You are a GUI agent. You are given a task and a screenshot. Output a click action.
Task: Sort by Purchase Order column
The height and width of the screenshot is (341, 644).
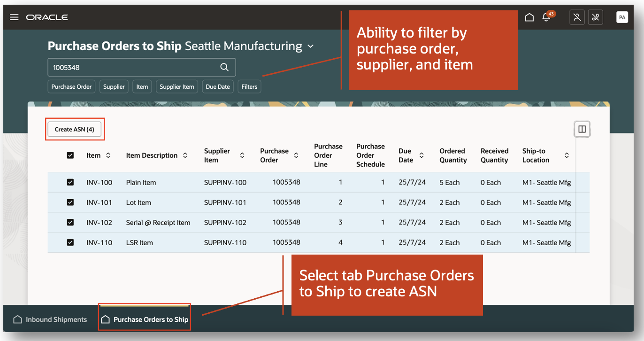pos(296,155)
